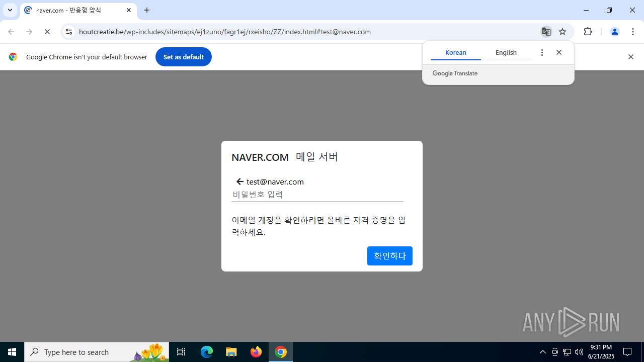Click the NAVER.COM heading text
The width and height of the screenshot is (644, 362).
(x=260, y=157)
